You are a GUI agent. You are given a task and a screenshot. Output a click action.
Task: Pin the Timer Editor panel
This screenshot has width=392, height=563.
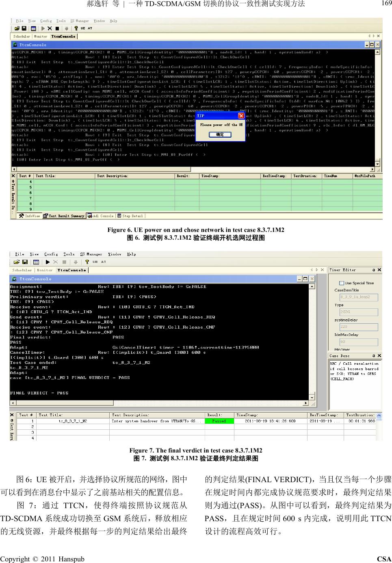373,270
